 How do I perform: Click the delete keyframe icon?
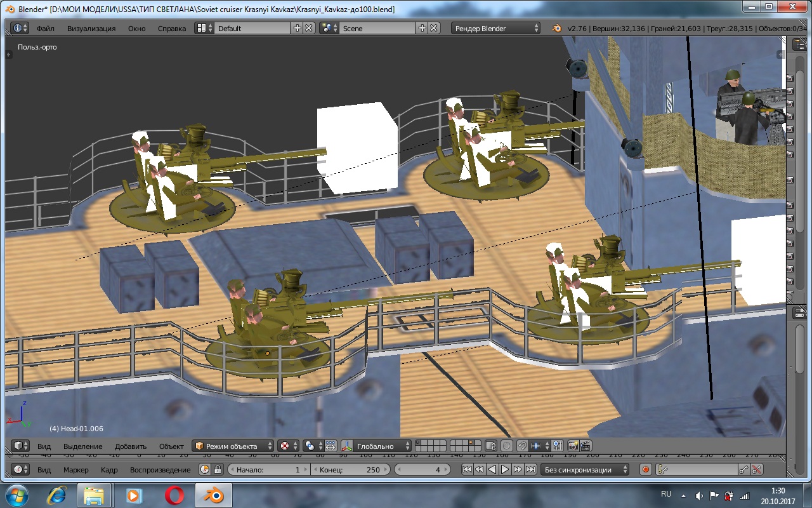click(757, 470)
